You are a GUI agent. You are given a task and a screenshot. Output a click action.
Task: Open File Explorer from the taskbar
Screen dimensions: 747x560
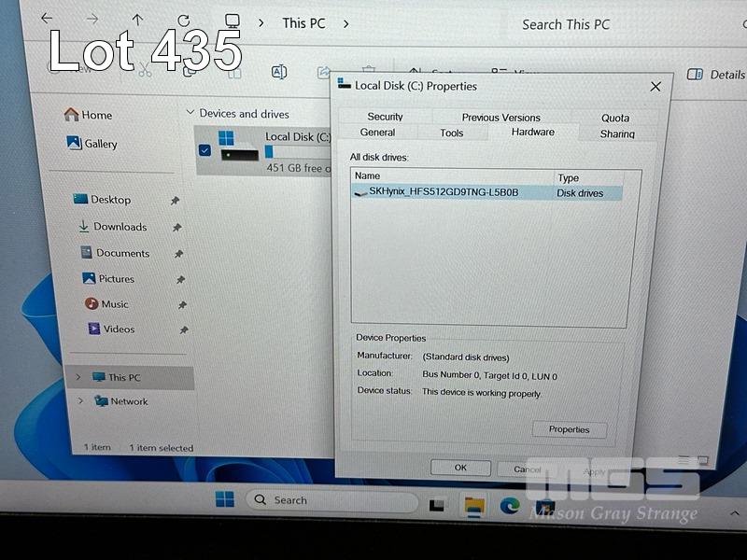474,505
